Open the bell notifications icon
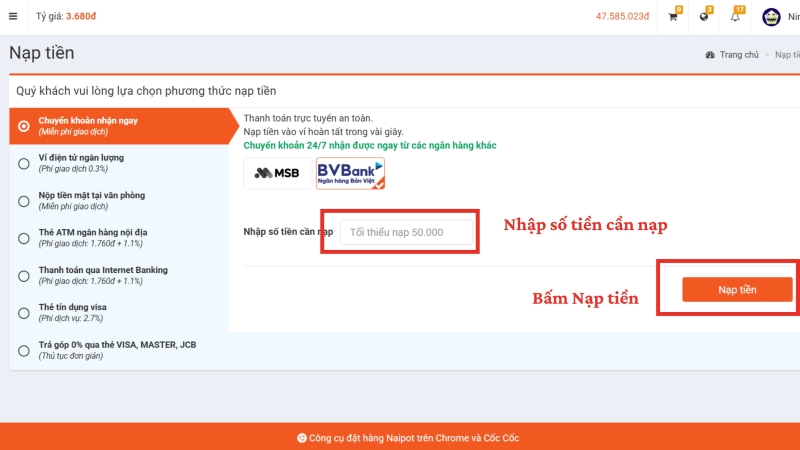The height and width of the screenshot is (450, 800). click(735, 17)
